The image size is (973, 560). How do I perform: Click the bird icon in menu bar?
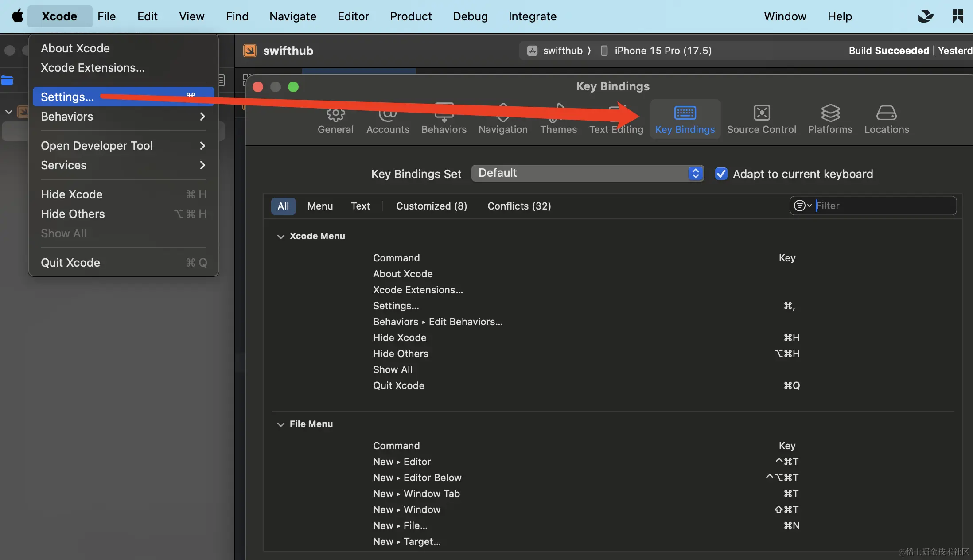point(926,16)
